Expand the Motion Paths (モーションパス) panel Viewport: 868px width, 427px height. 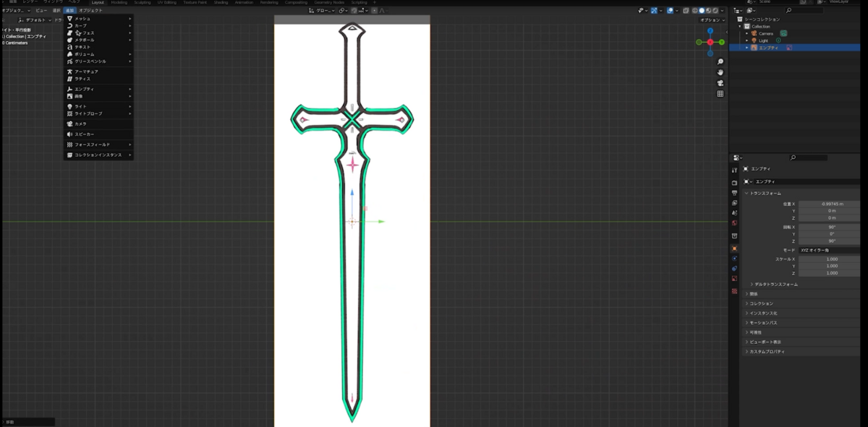[746, 322]
